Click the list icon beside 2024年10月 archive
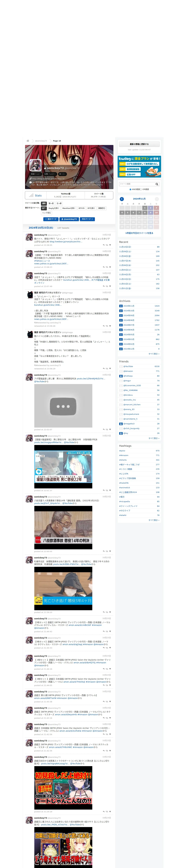186x868 pixels. point(121,311)
